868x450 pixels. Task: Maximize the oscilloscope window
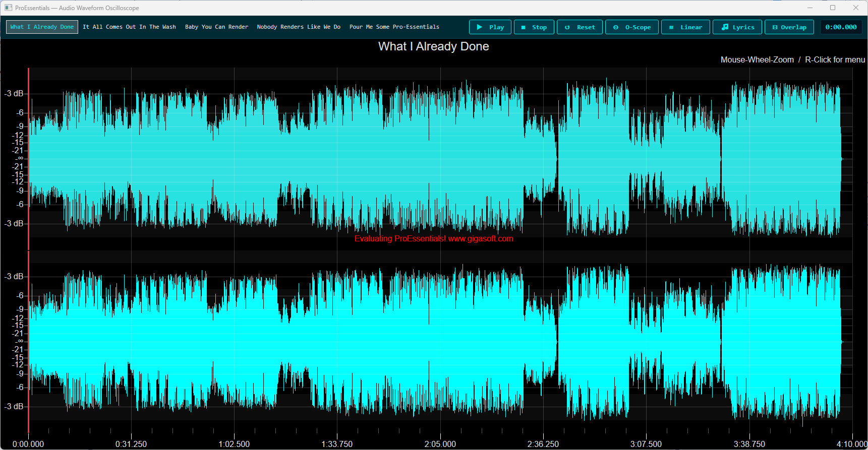tap(833, 8)
